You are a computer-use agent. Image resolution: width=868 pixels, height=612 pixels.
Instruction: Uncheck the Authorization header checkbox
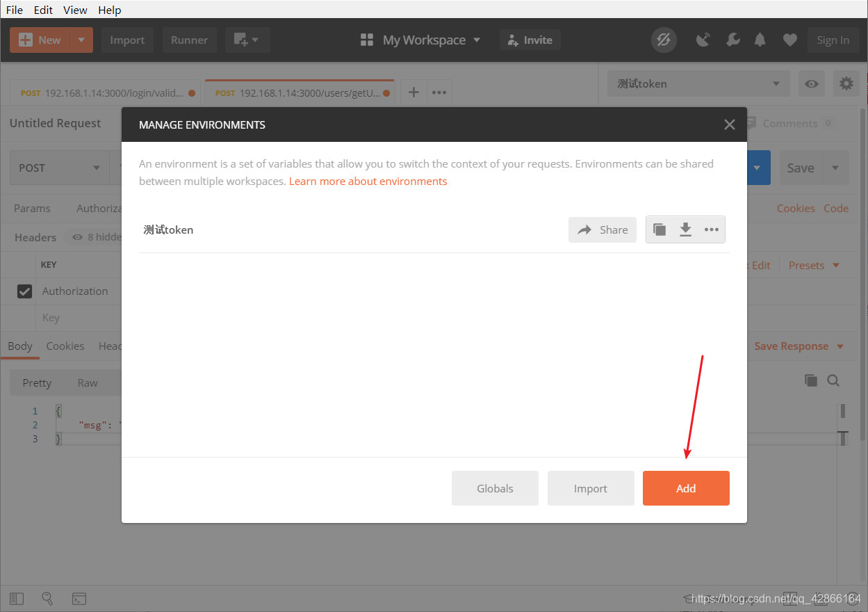[x=24, y=291]
